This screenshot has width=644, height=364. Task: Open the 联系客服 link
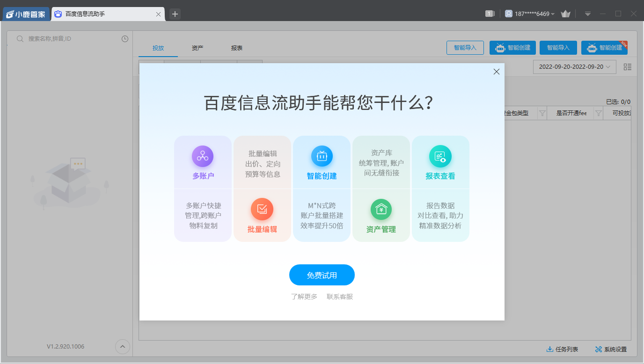[x=340, y=297]
